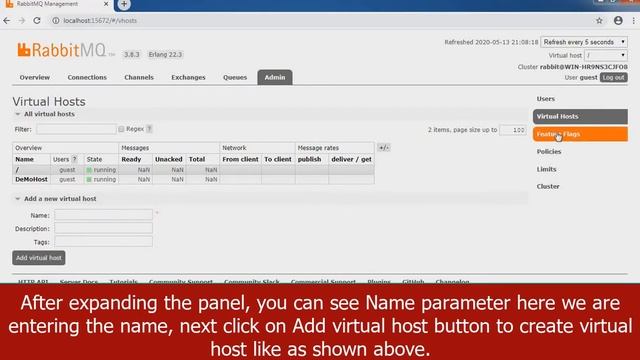Click the To client column header
The image size is (640, 360).
tap(278, 159)
